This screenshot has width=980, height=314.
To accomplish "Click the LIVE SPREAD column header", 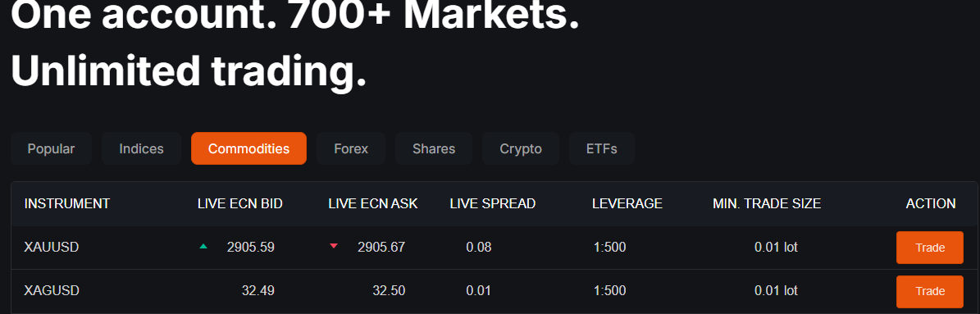I will [x=493, y=203].
